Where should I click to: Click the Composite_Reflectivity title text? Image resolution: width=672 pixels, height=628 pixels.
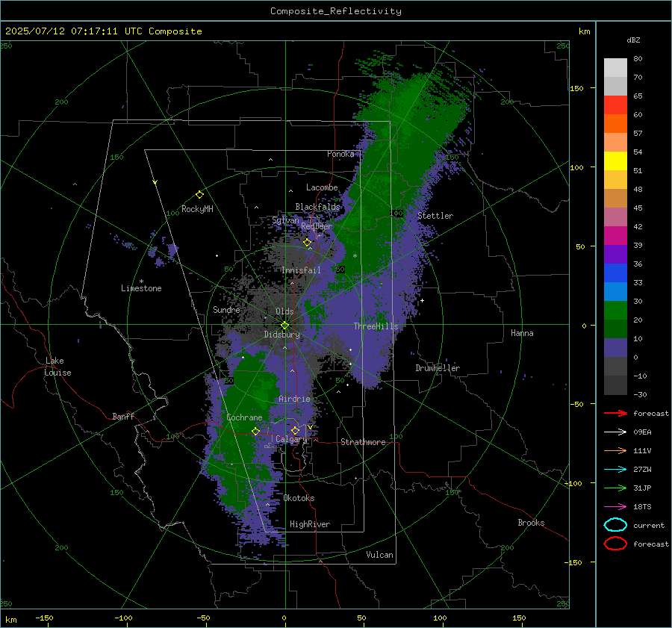point(336,11)
